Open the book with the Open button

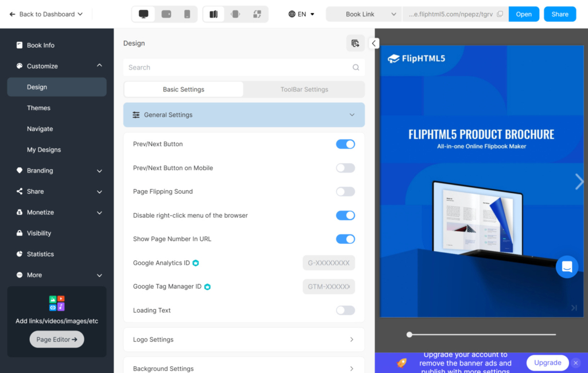[524, 14]
